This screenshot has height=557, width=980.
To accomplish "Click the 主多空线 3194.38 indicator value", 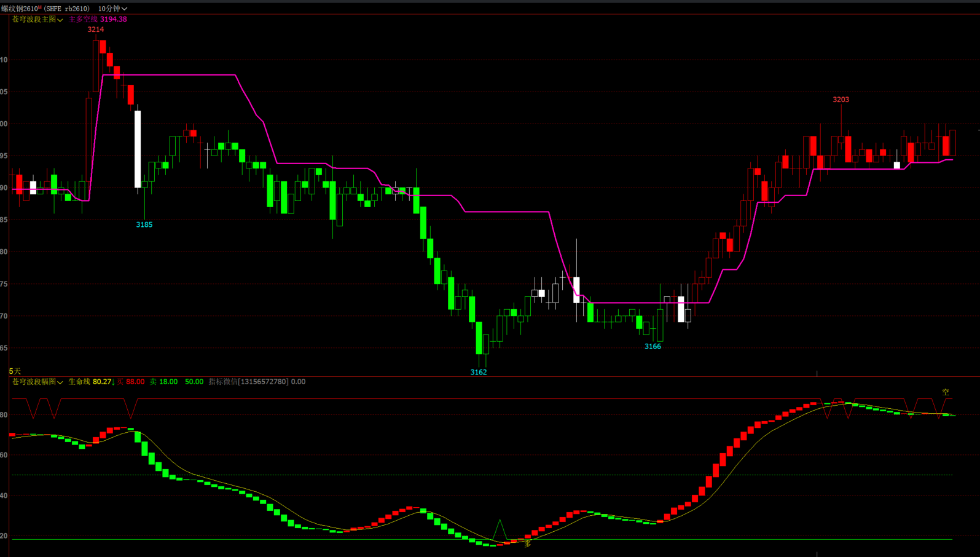I will [98, 20].
